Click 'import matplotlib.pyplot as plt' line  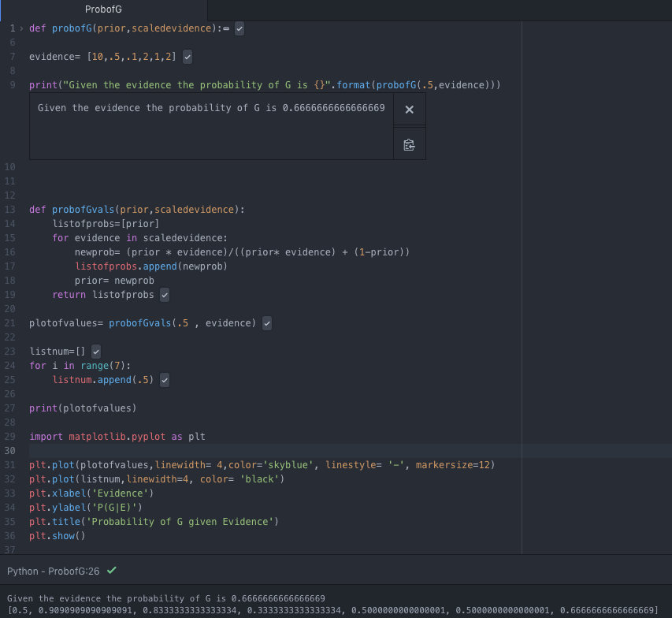117,437
